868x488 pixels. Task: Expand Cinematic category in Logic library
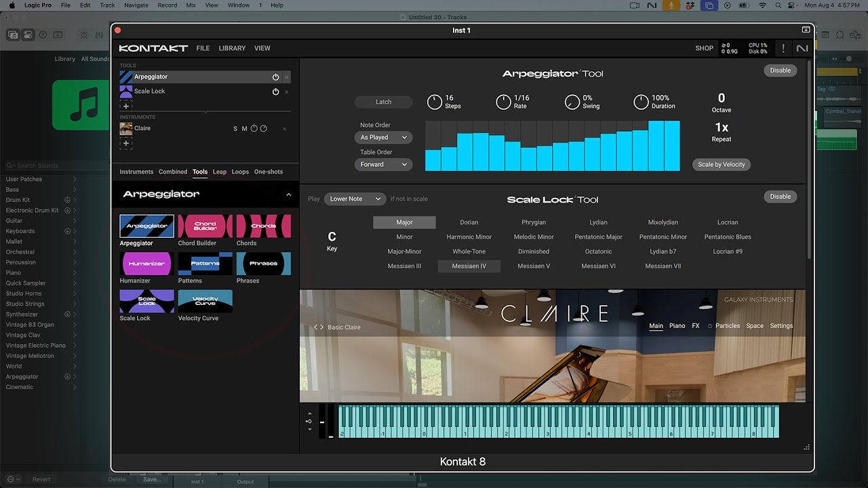[x=75, y=387]
